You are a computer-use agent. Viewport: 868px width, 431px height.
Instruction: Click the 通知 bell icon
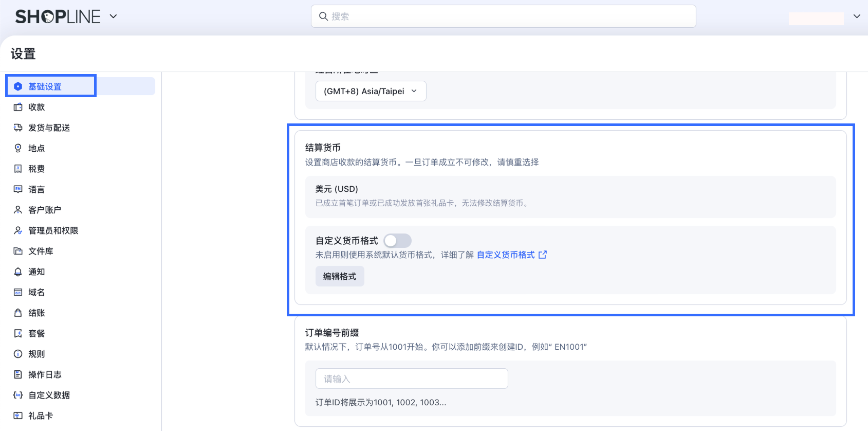pos(18,272)
